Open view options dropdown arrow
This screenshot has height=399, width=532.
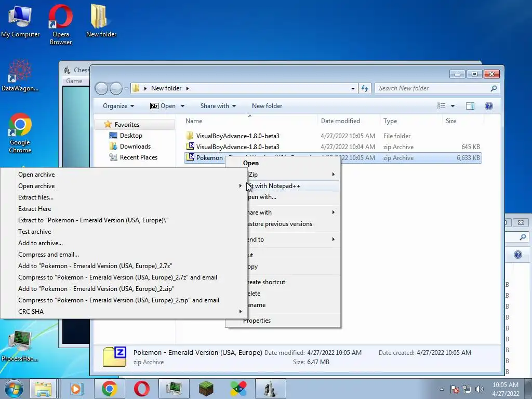(453, 106)
